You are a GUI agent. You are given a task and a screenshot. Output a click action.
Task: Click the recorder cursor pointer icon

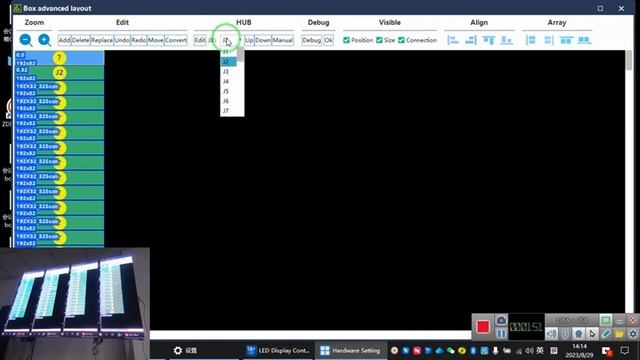click(592, 334)
